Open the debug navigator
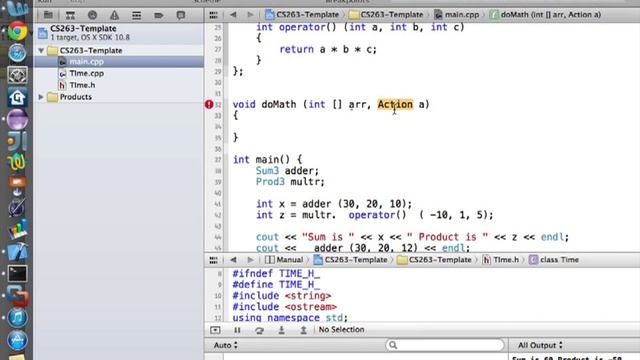 pyautogui.click(x=136, y=16)
